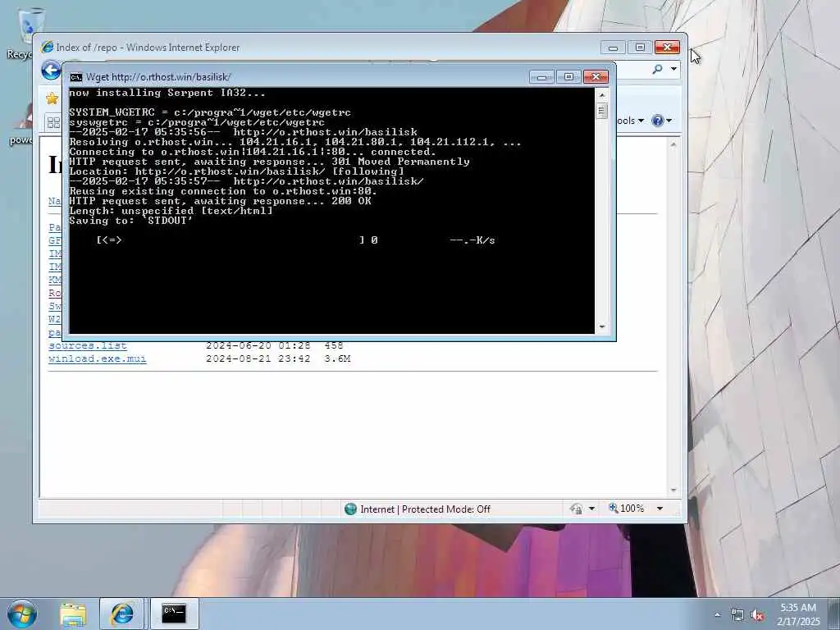This screenshot has width=840, height=630.
Task: Minimize the Wget console window
Action: tap(542, 77)
